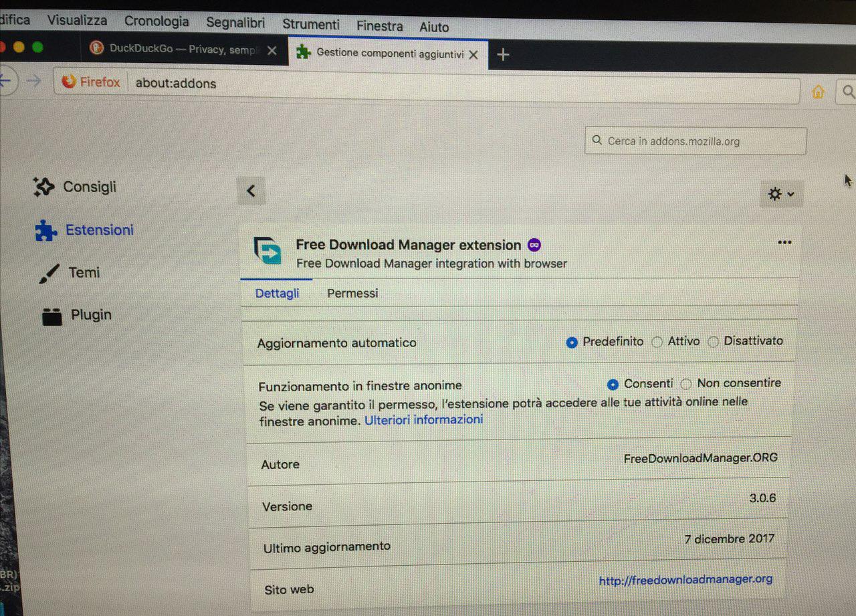Switch to the Dettagli tab
Viewport: 856px width, 616px height.
click(x=278, y=294)
